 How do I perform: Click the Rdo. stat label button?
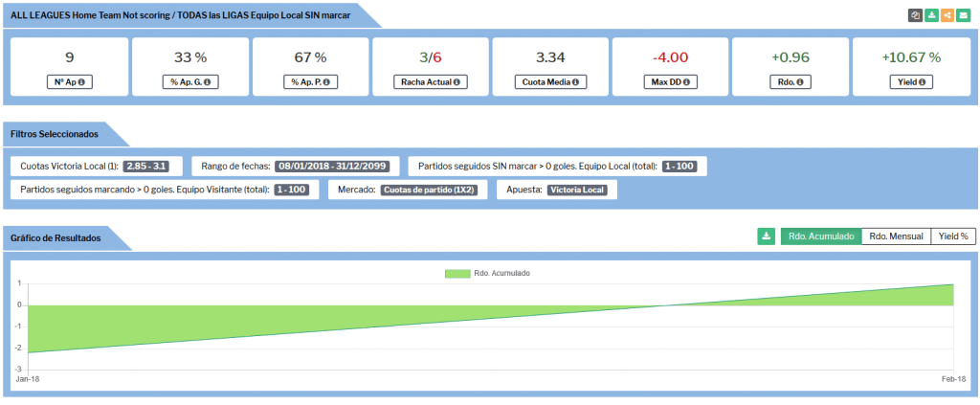[x=791, y=82]
